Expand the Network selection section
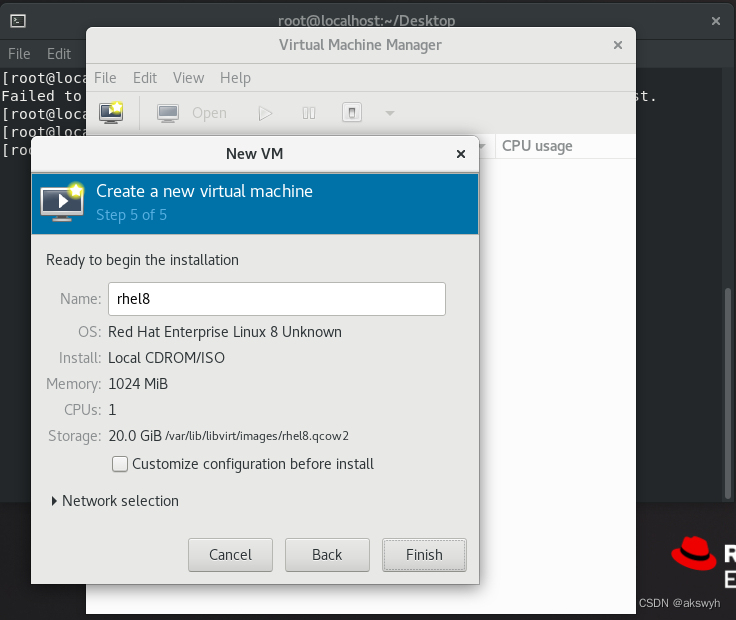 tap(115, 501)
